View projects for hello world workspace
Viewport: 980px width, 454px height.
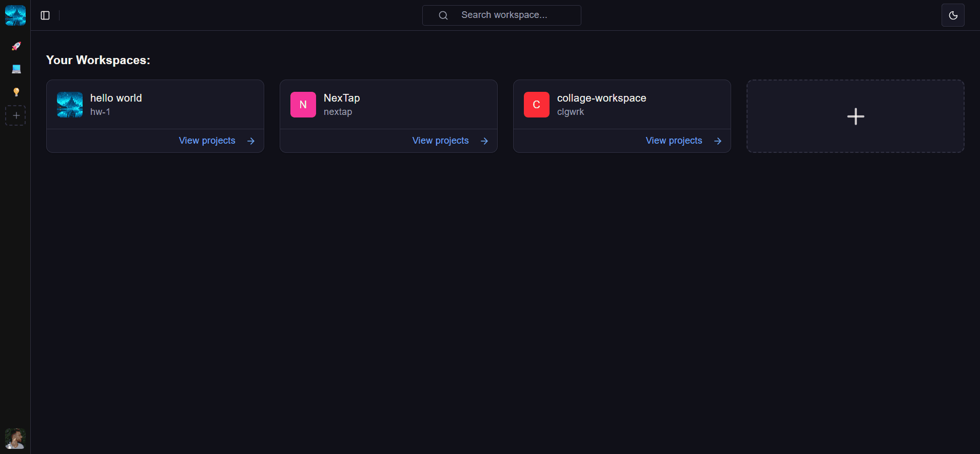(207, 141)
